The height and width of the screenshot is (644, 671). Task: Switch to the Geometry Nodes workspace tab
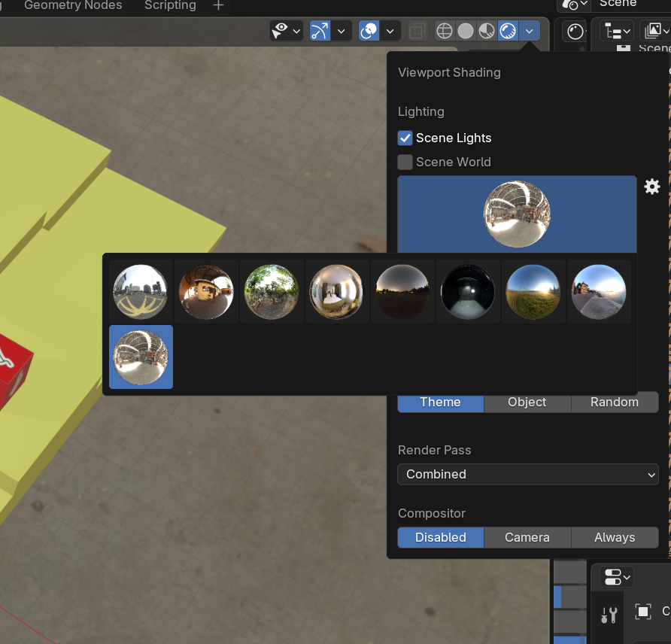coord(73,6)
